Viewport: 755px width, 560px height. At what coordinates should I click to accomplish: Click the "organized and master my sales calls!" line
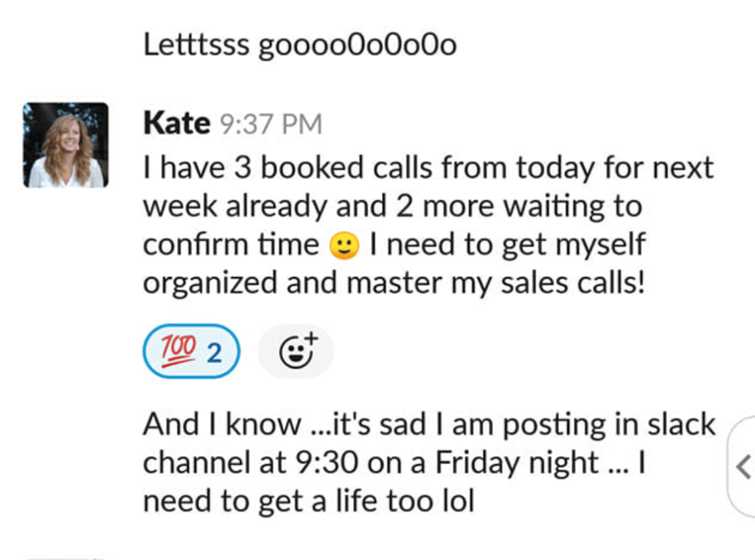tap(394, 283)
